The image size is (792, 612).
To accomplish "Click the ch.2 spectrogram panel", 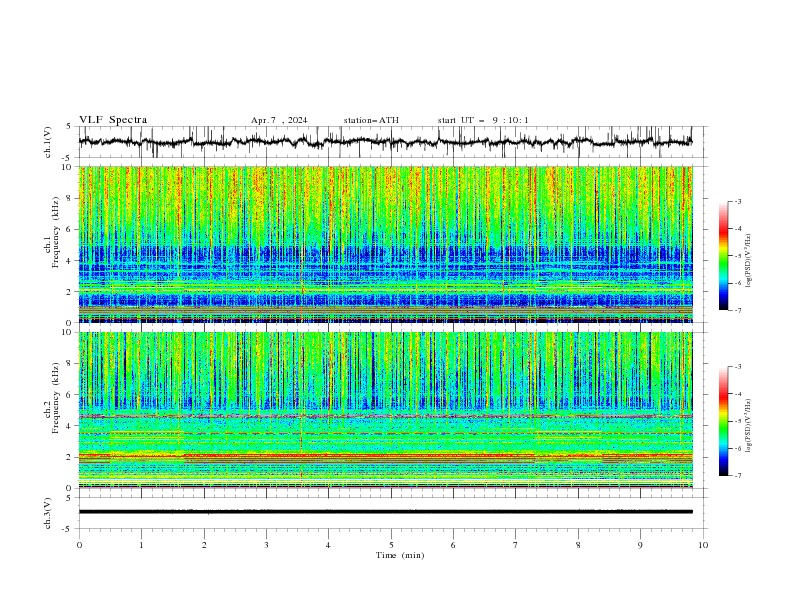I will [385, 410].
